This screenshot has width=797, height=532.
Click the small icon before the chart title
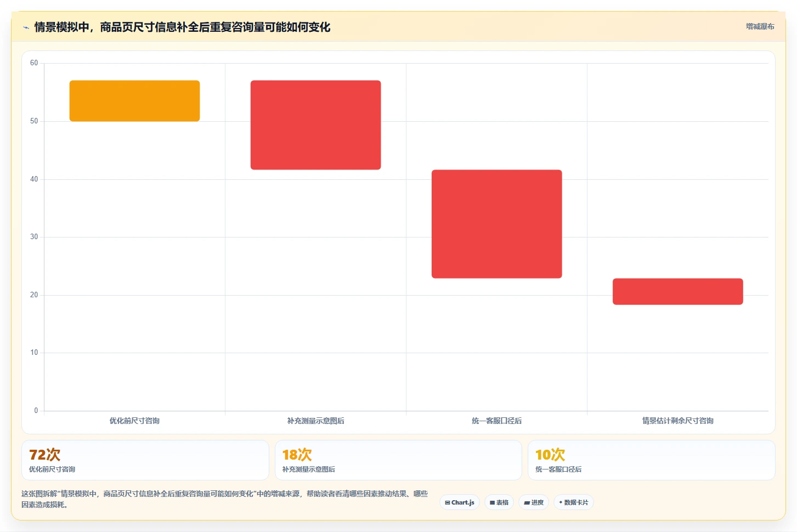tap(26, 27)
